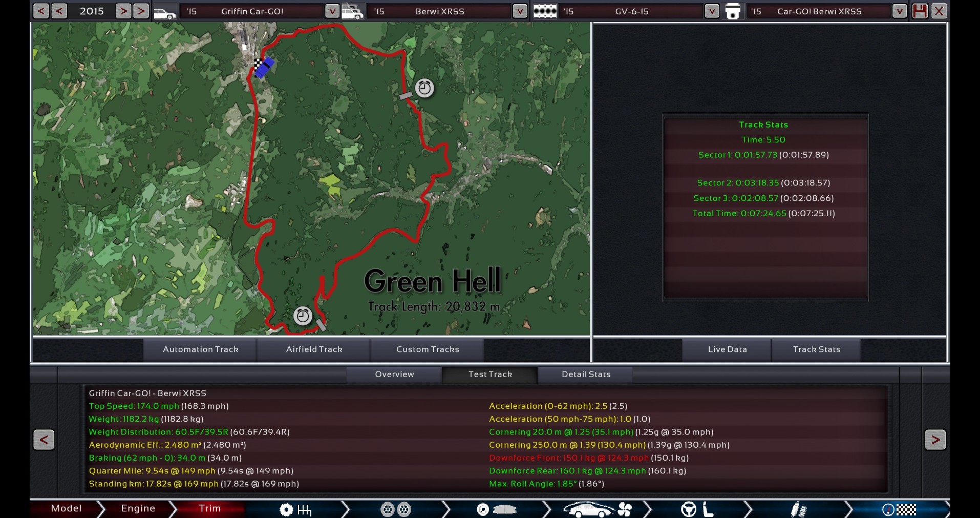Click the red save disk icon
Image resolution: width=980 pixels, height=518 pixels.
coord(920,11)
